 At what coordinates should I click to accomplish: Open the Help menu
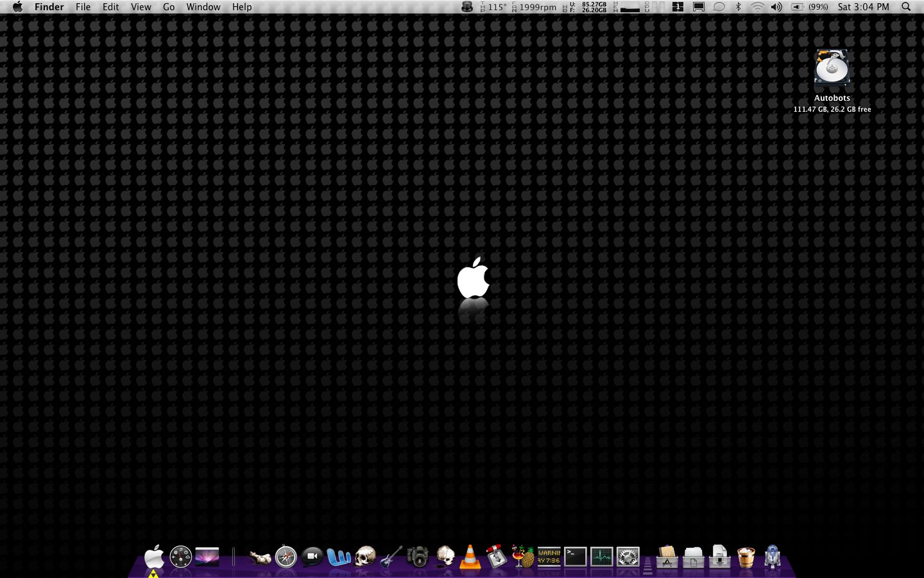242,7
